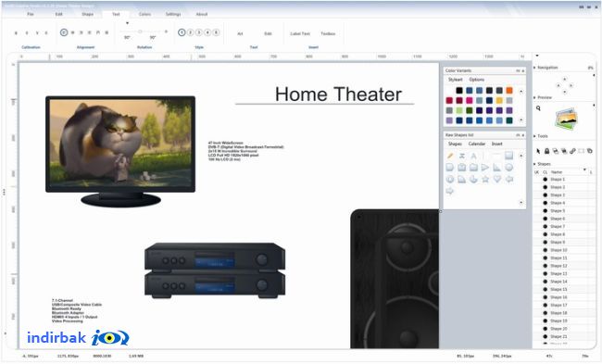Select style option 5 in Style group
The image size is (602, 364).
click(216, 32)
